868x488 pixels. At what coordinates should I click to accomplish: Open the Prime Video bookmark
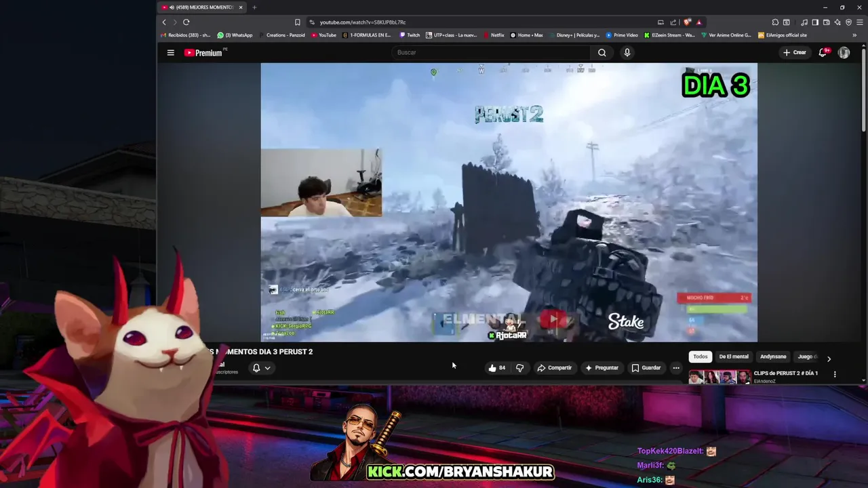point(622,35)
